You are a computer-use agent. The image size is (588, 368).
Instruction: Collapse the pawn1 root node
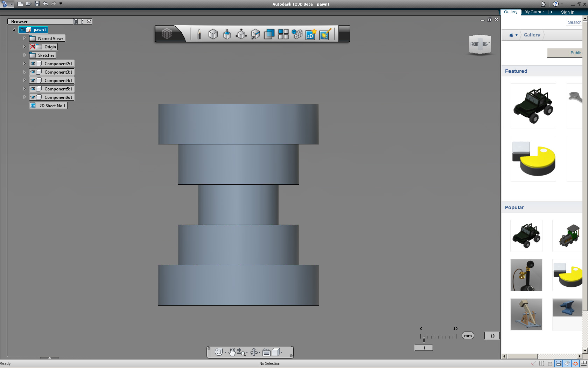click(x=14, y=30)
